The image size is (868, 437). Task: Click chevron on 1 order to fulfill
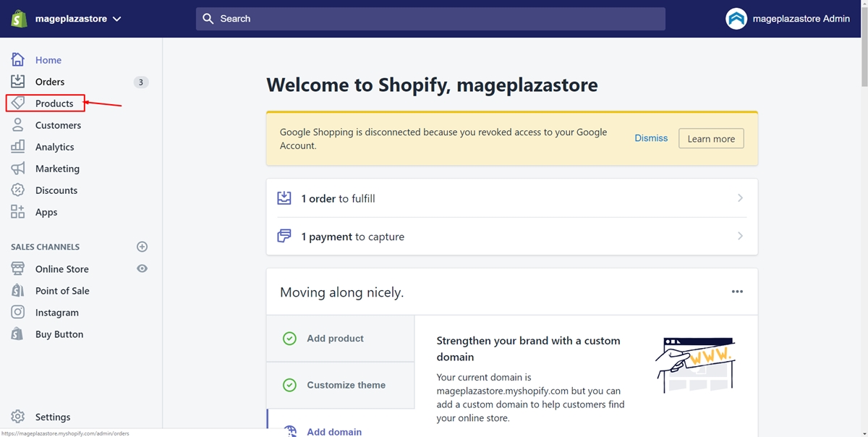[740, 198]
